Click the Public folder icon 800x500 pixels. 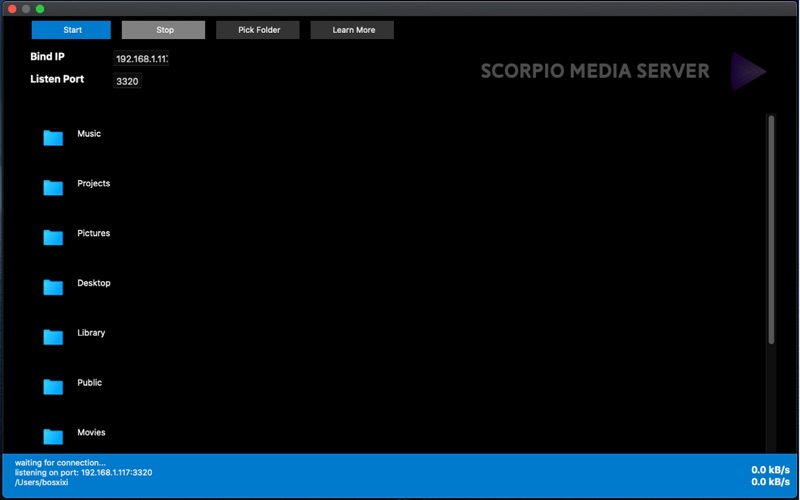pyautogui.click(x=53, y=387)
